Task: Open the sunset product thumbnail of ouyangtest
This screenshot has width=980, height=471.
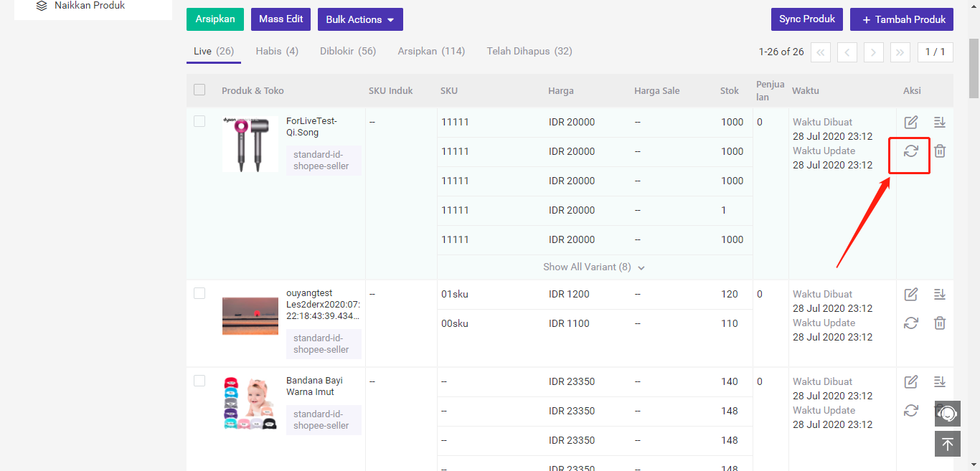Action: [250, 316]
